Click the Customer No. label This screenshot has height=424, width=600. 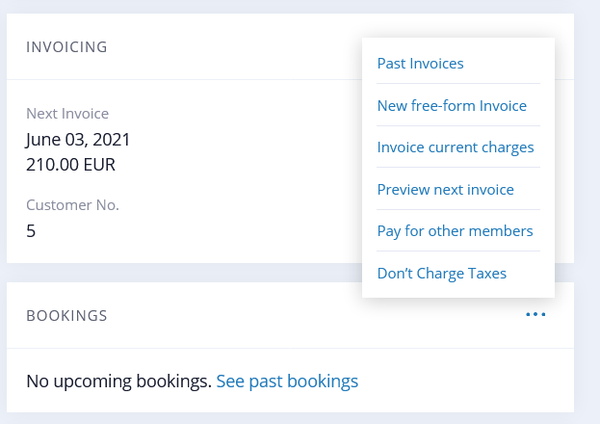point(72,205)
